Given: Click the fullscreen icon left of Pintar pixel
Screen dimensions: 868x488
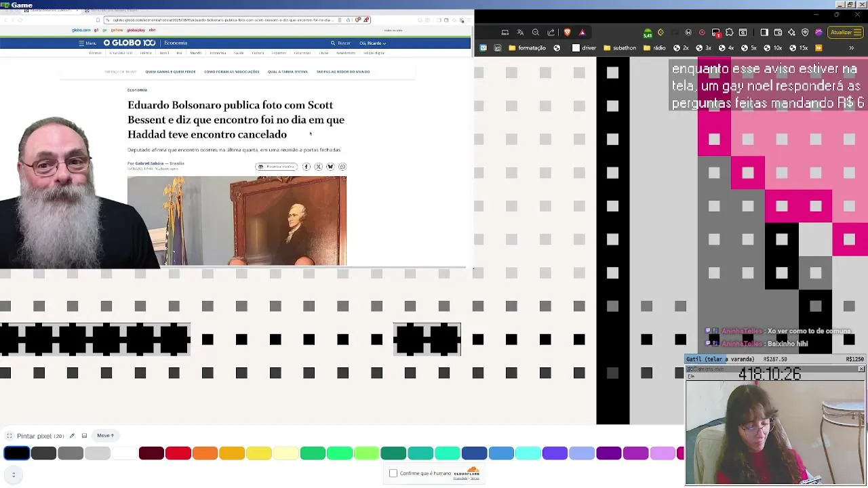Looking at the screenshot, I should 9,436.
